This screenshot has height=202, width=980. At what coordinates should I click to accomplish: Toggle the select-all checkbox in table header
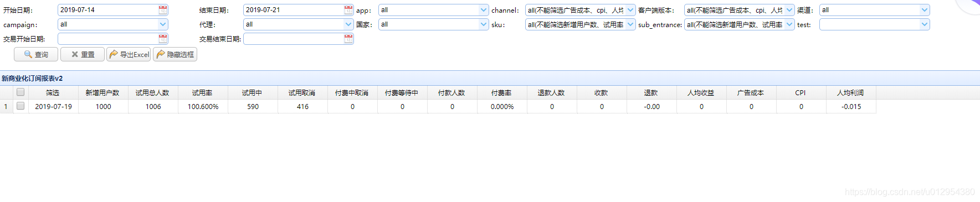click(x=20, y=92)
